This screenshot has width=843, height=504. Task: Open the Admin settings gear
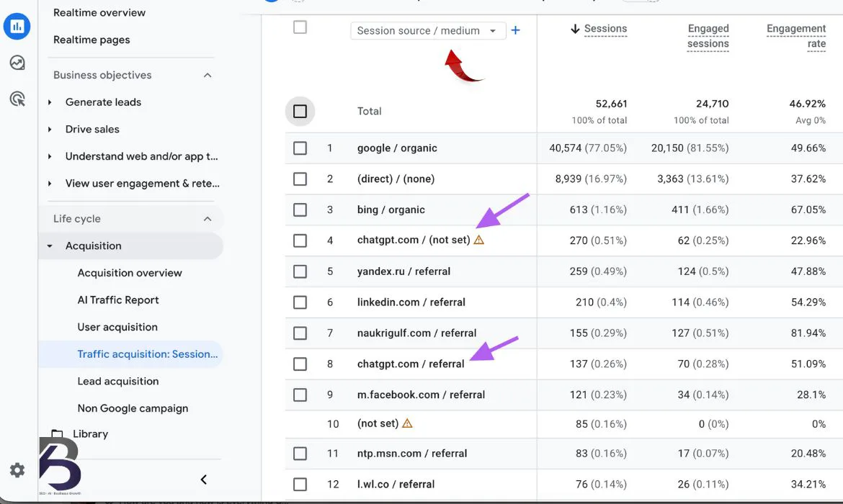[x=16, y=469]
